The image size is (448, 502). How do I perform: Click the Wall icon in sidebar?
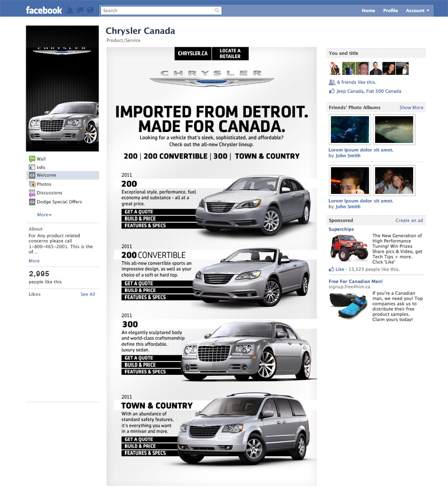tap(32, 159)
